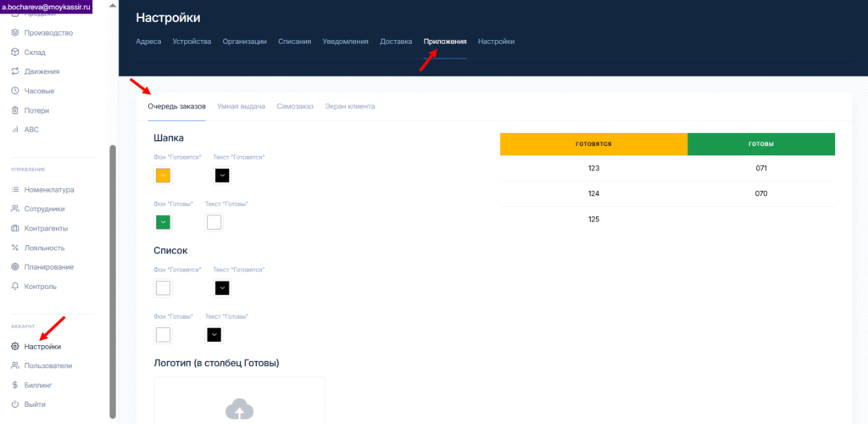Viewport: 868px width, 424px height.
Task: Click order number 124 in preview
Action: click(593, 193)
